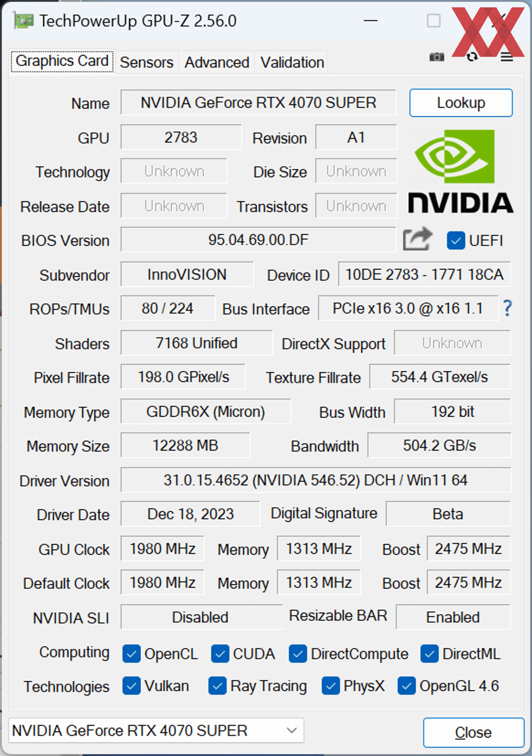Click the refresh icon in toolbar
Image resolution: width=532 pixels, height=756 pixels.
tap(472, 57)
